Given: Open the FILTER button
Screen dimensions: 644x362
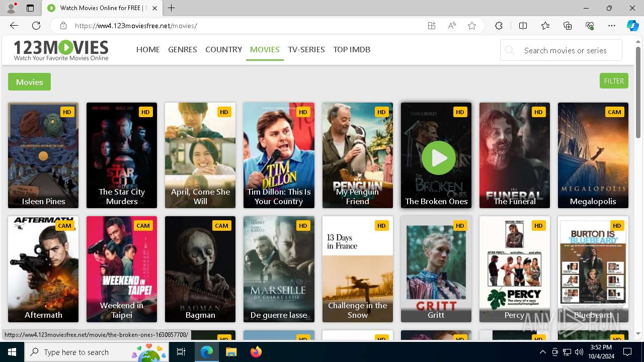Looking at the screenshot, I should coord(614,81).
